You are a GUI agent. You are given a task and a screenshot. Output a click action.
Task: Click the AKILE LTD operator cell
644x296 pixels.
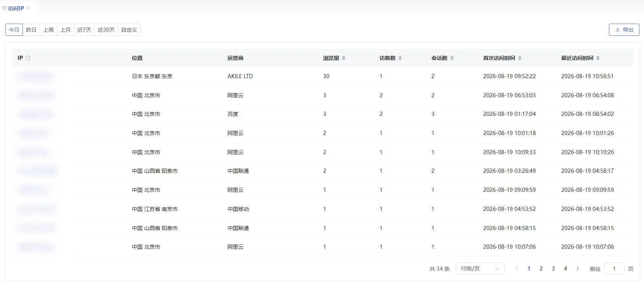point(240,76)
